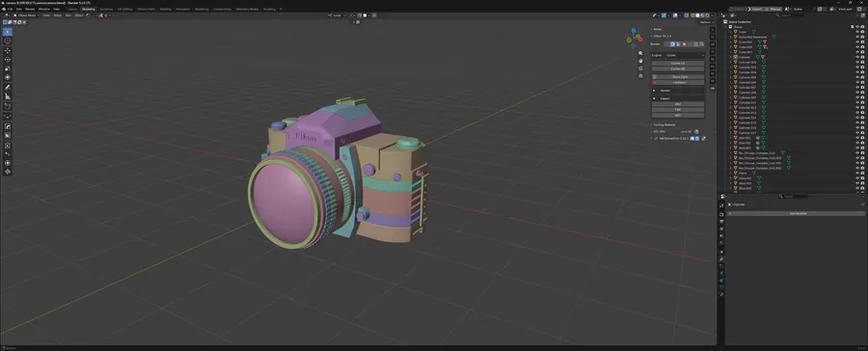Click the blue Z axis on navigation gizmo
The height and width of the screenshot is (351, 868).
click(x=634, y=31)
